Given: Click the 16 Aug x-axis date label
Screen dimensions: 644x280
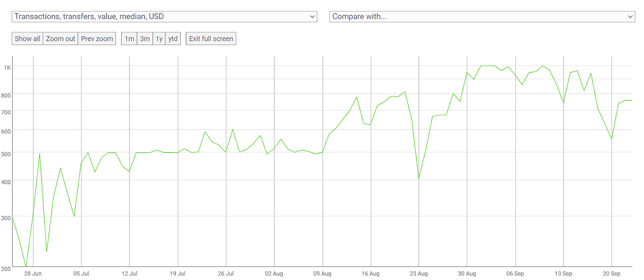Looking at the screenshot, I should point(371,274).
